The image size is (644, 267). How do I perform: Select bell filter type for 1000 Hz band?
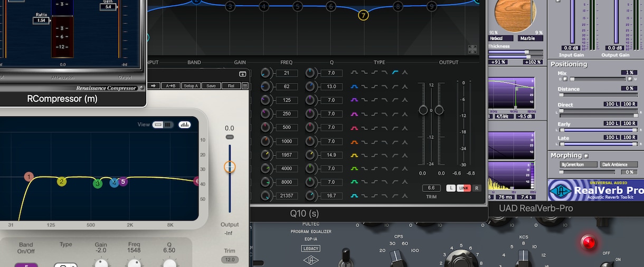pos(355,141)
